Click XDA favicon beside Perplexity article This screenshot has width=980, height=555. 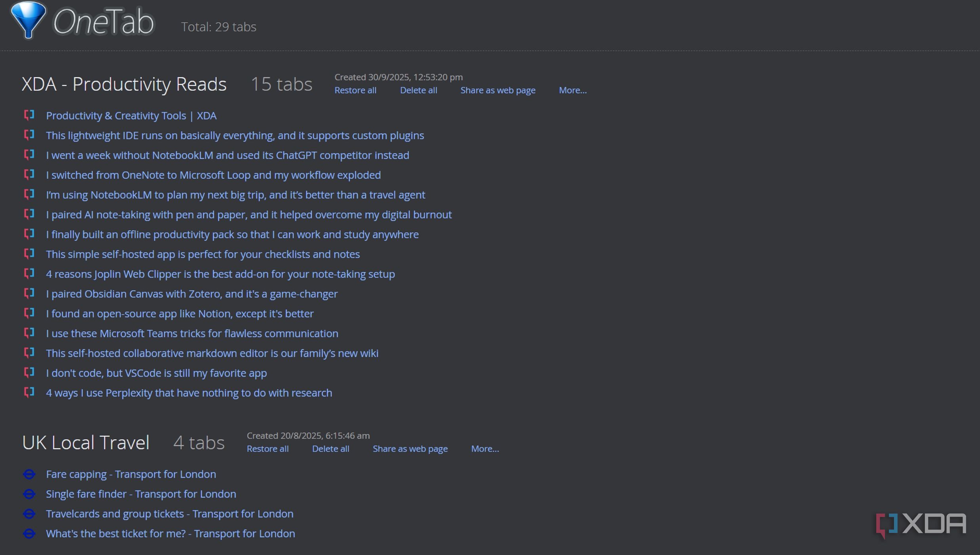[x=29, y=392]
